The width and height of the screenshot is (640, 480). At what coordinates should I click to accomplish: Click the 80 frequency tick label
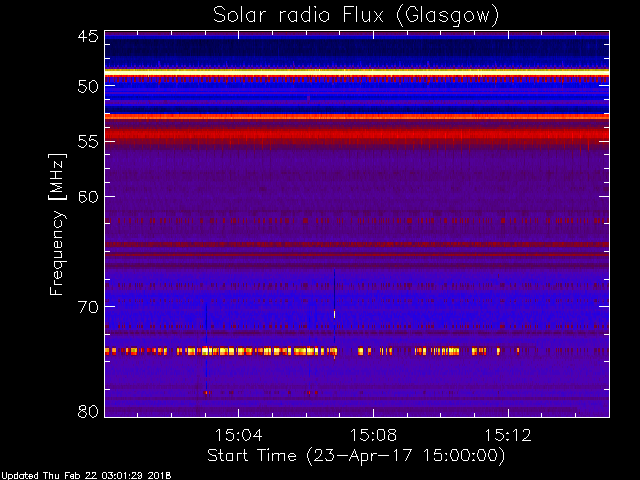pyautogui.click(x=88, y=411)
